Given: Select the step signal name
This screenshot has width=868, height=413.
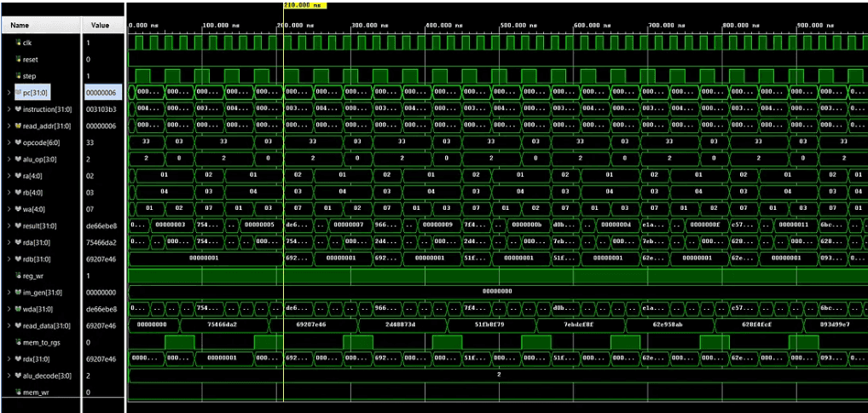Looking at the screenshot, I should 30,76.
